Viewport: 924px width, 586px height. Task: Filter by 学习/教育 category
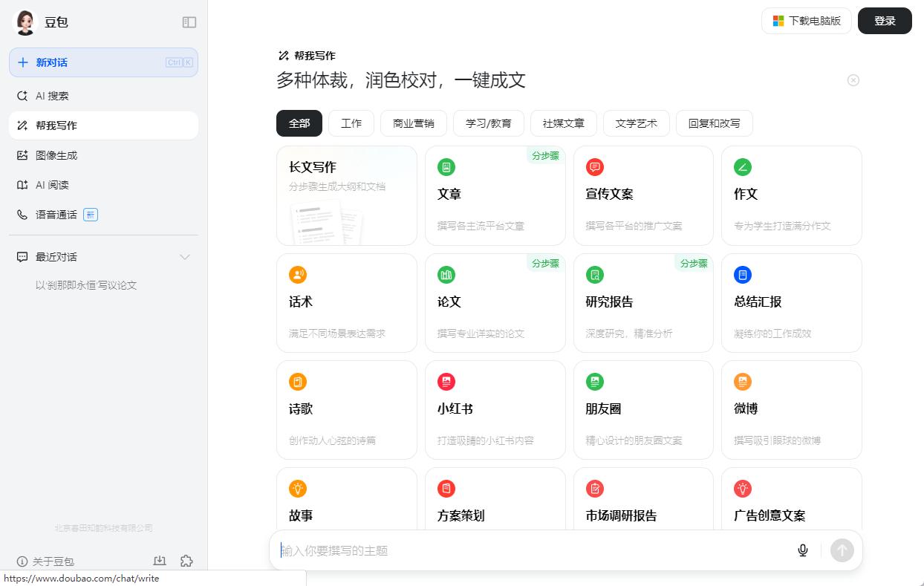tap(488, 123)
